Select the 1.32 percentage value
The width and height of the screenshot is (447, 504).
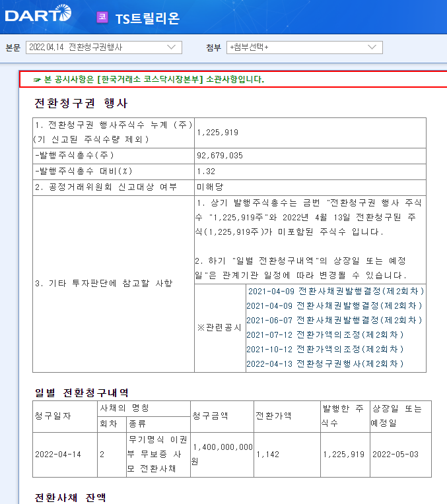(x=206, y=172)
